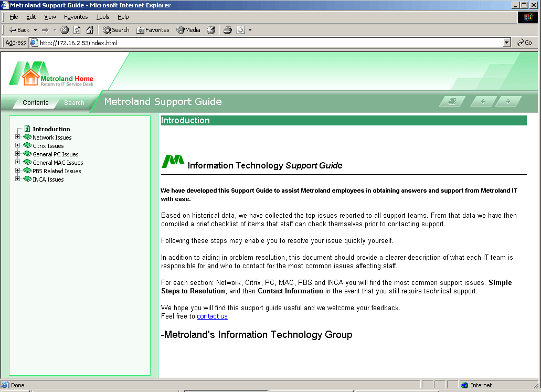Open the View menu
The height and width of the screenshot is (392, 541).
pyautogui.click(x=50, y=17)
